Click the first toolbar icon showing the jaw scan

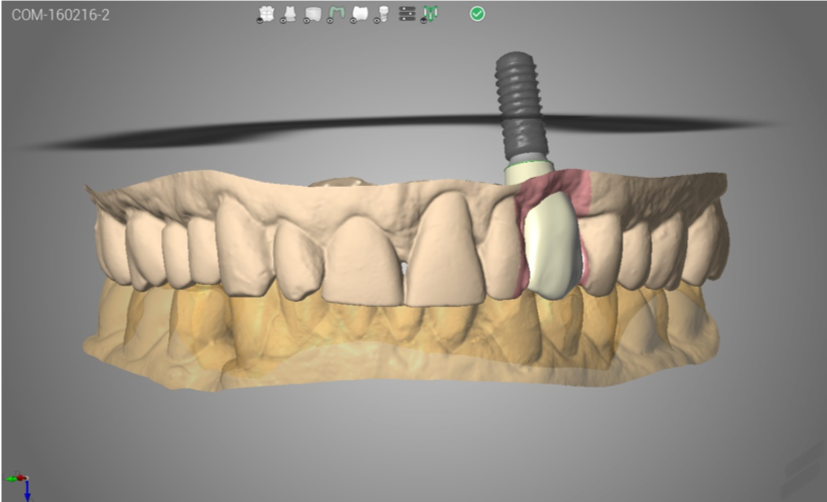tap(266, 14)
